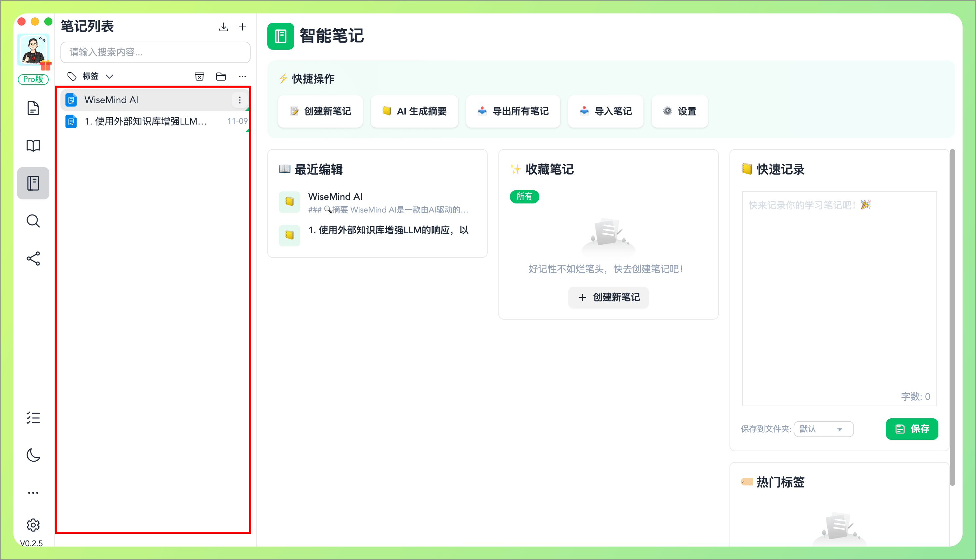Click the folder icon next to the trash icon
This screenshot has height=560, width=976.
[221, 76]
